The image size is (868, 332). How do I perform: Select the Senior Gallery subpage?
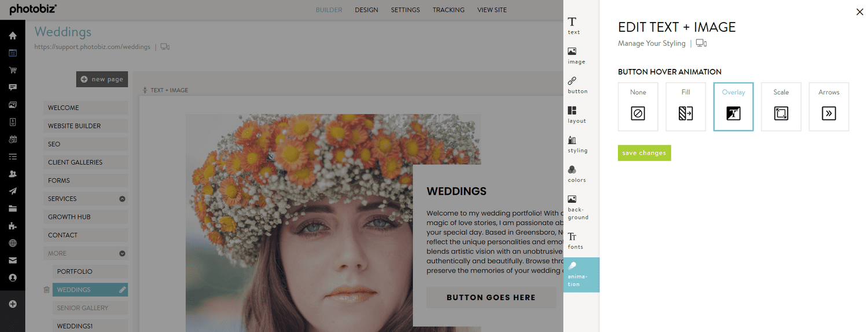tap(90, 308)
